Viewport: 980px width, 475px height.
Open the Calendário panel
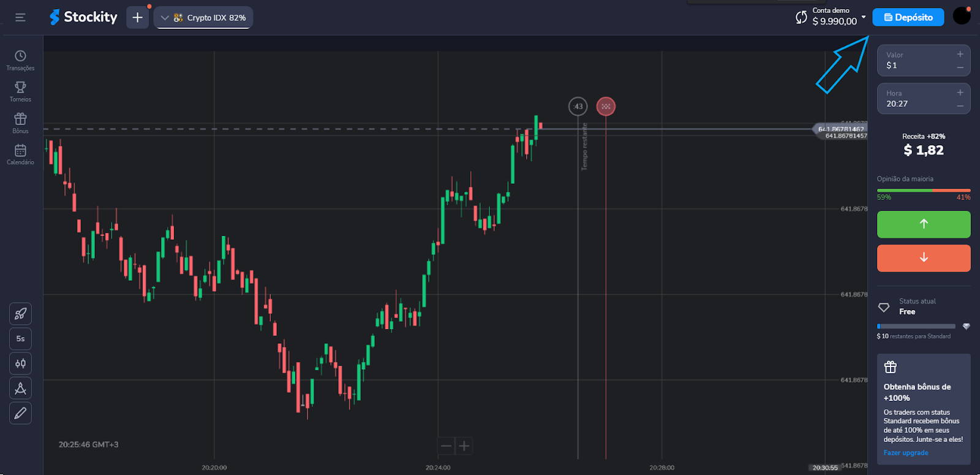pos(20,154)
